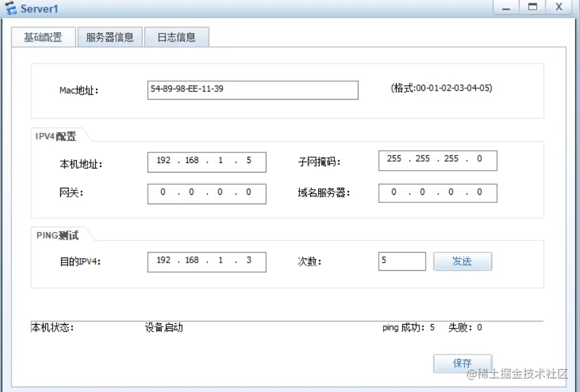580x392 pixels.
Task: Click the MAC format hint text (格式:00-01-02-03-04-05)
Action: coord(441,88)
